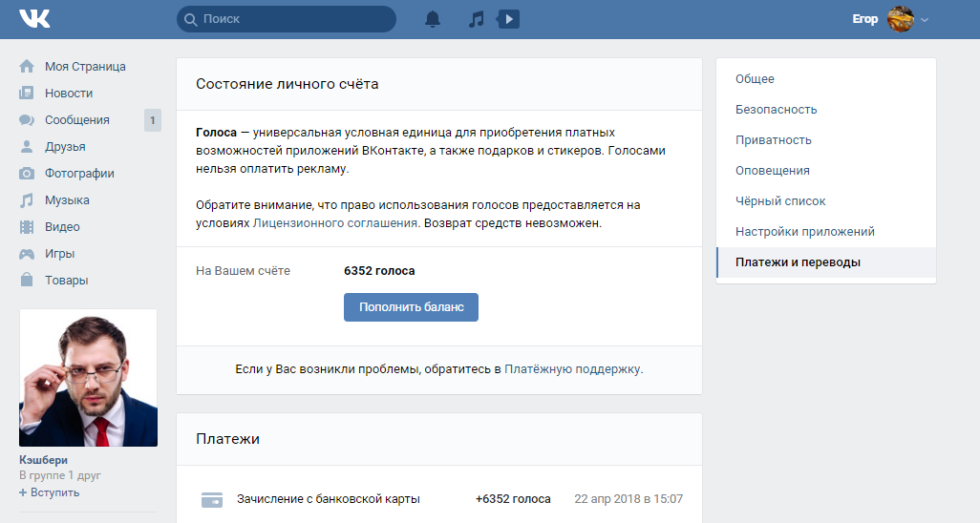Select the Приватность settings tab
The width and height of the screenshot is (980, 523).
pyautogui.click(x=826, y=140)
